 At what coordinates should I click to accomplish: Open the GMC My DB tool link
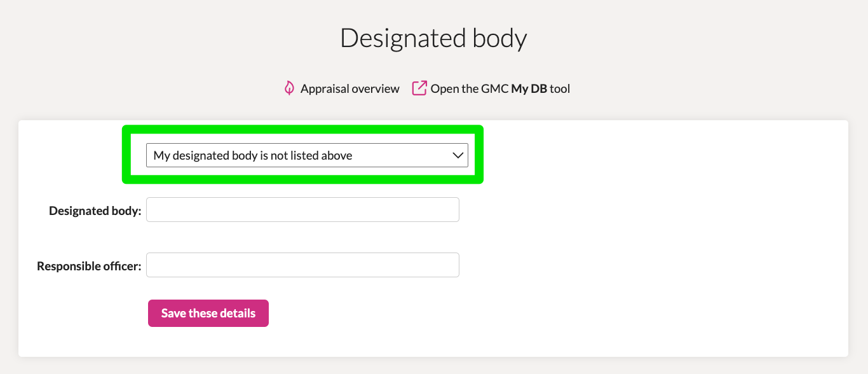pos(491,88)
